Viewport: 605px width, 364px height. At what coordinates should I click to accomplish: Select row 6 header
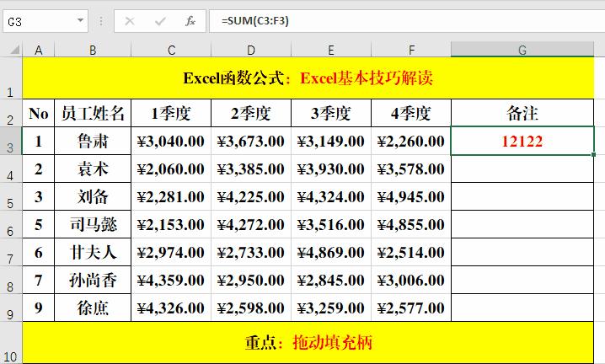pos(11,224)
